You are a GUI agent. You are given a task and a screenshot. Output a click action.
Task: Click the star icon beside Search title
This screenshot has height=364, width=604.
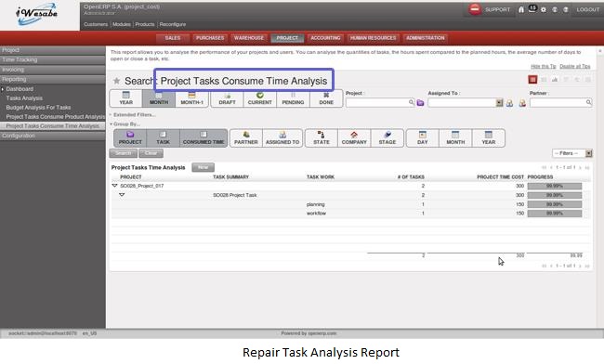click(116, 81)
